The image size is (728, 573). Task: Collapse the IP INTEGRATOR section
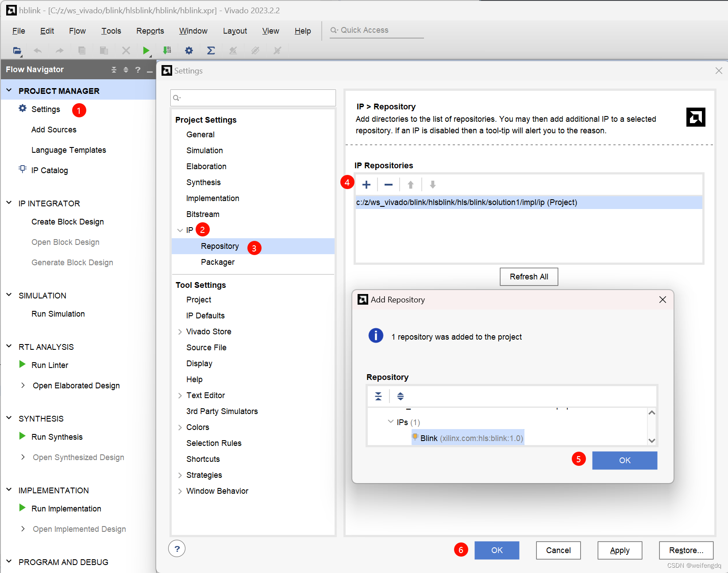click(9, 202)
